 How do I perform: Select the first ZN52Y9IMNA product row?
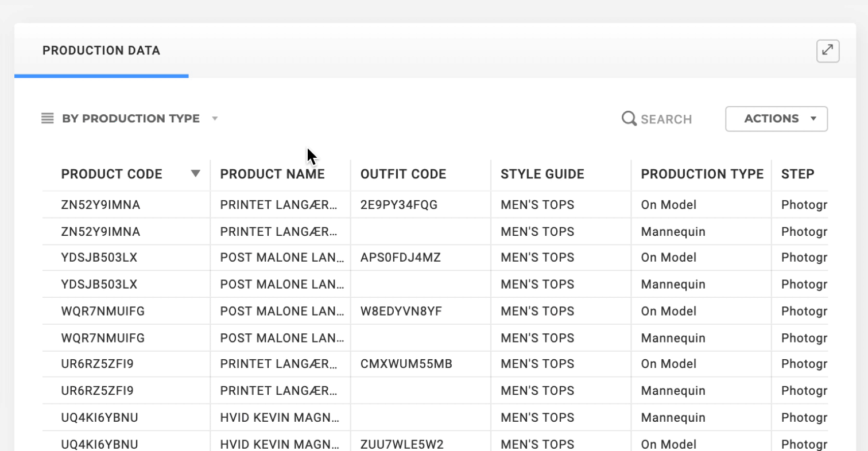100,205
